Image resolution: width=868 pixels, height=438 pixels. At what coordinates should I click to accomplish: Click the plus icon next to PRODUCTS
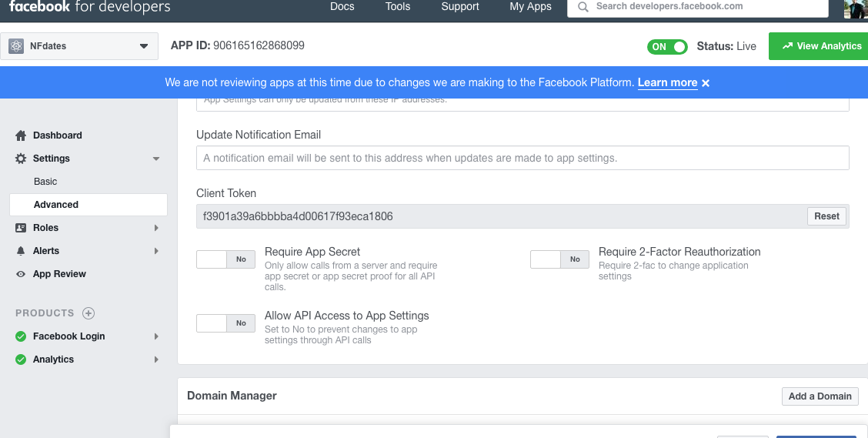pyautogui.click(x=88, y=313)
